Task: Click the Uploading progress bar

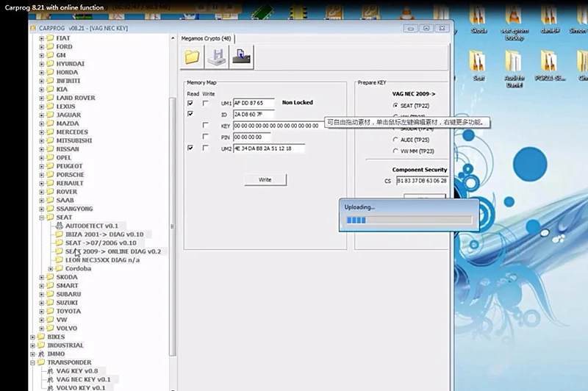Action: (x=409, y=220)
